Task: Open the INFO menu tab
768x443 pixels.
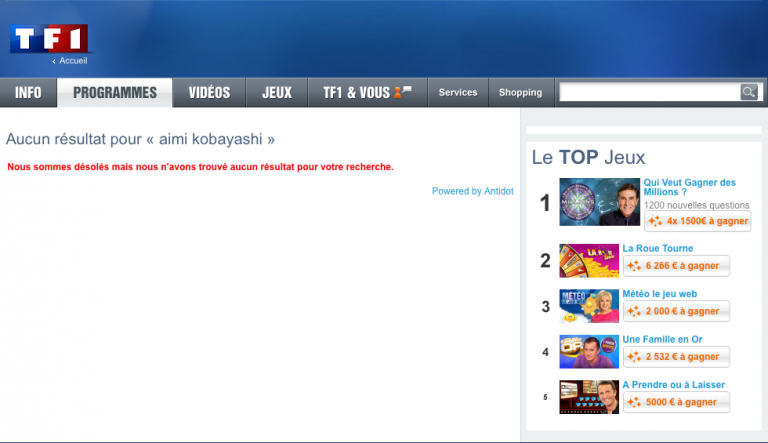Action: click(28, 93)
